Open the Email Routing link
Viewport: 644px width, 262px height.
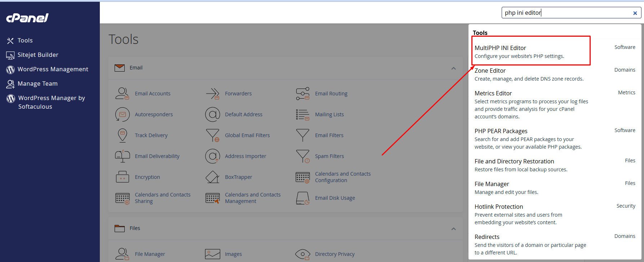coord(331,94)
